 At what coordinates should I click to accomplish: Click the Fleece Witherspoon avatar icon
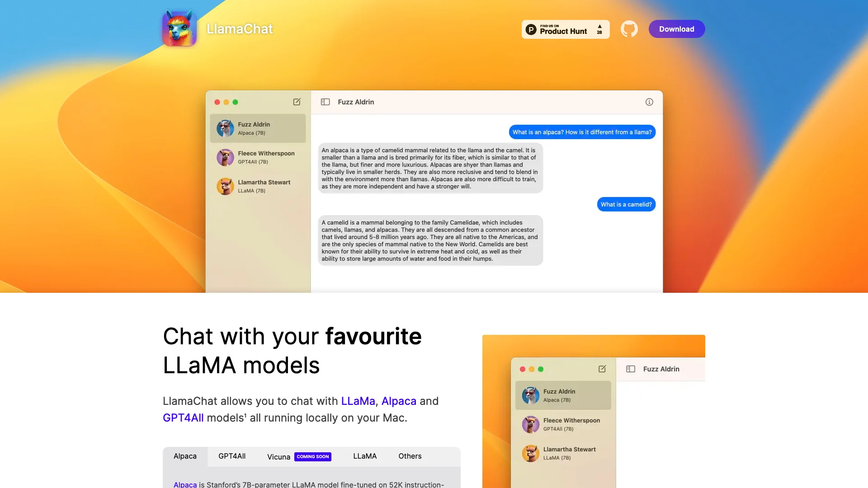225,157
